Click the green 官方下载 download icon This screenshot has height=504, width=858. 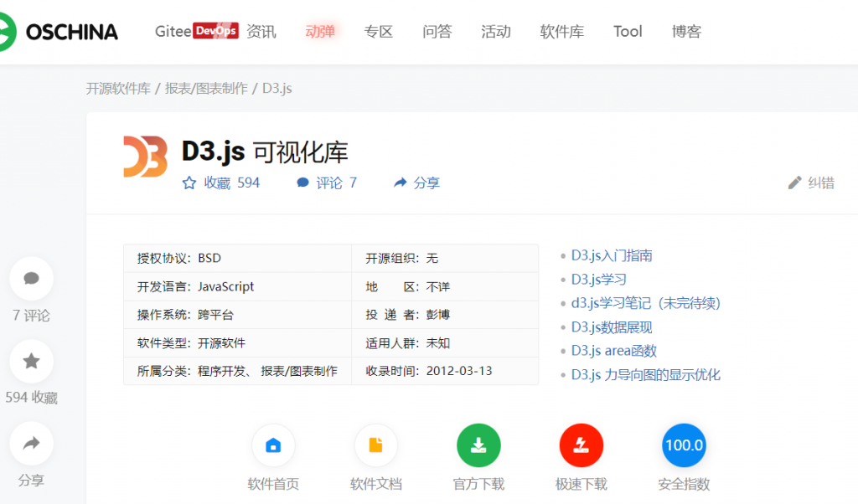[x=478, y=445]
